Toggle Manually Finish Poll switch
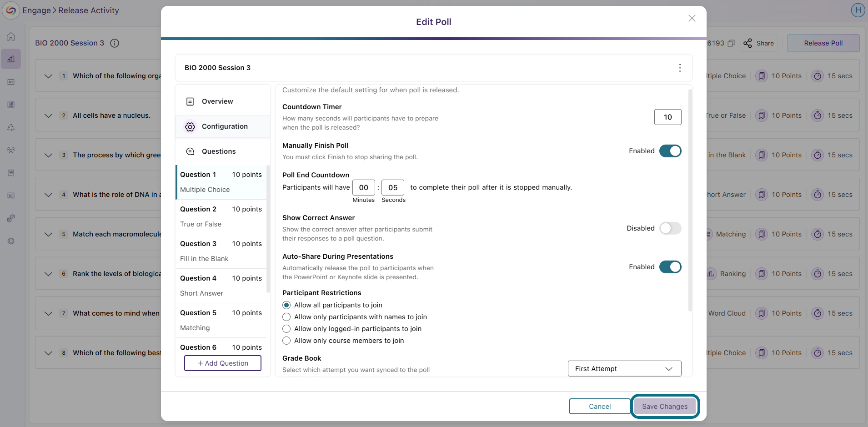 point(670,151)
